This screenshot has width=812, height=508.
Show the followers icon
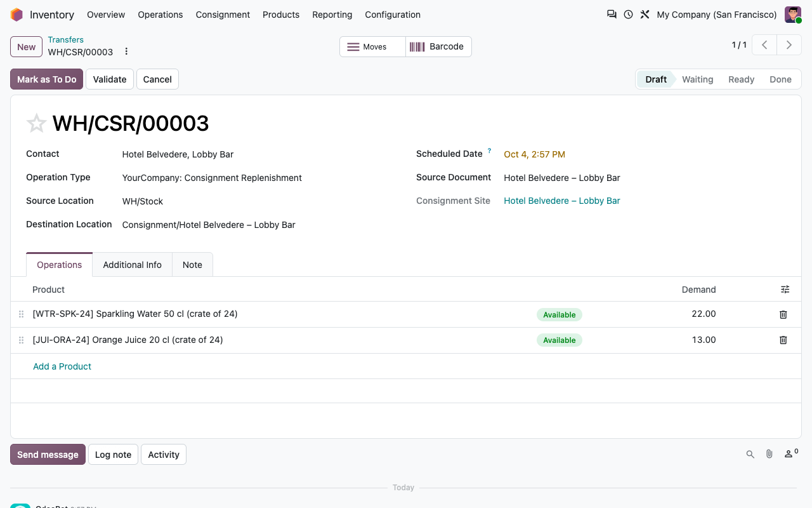pos(790,454)
